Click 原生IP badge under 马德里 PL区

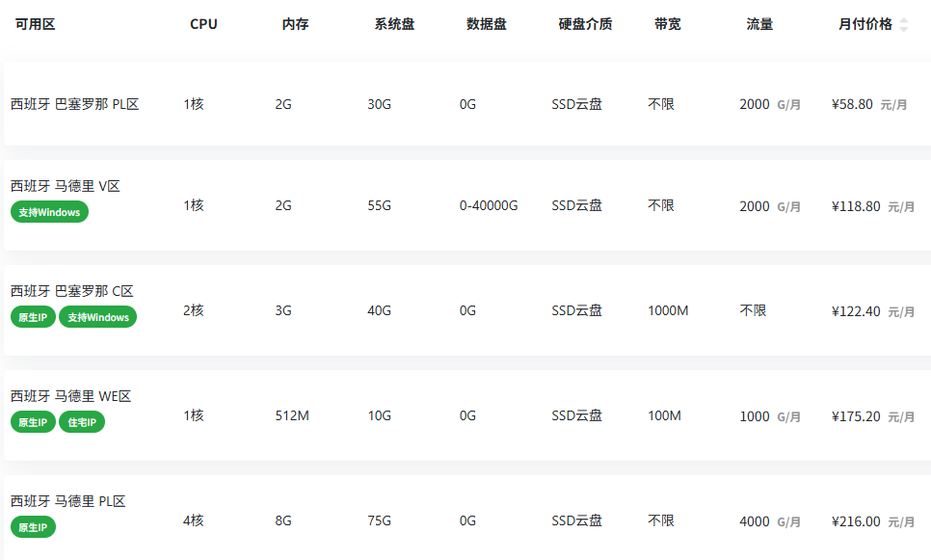click(x=33, y=527)
